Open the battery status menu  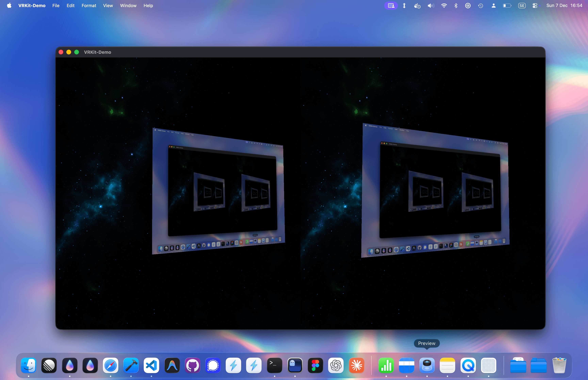(x=507, y=5)
